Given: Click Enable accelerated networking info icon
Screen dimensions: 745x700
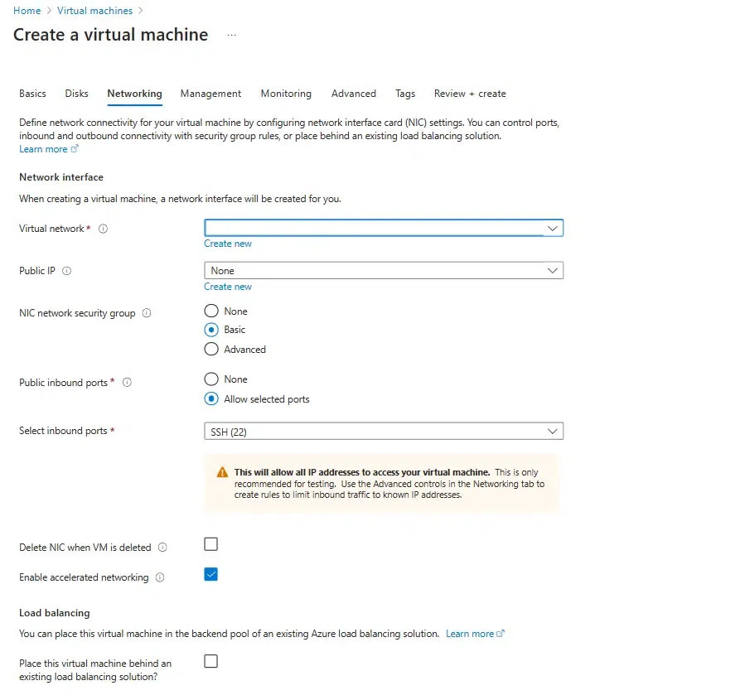Looking at the screenshot, I should coord(160,577).
